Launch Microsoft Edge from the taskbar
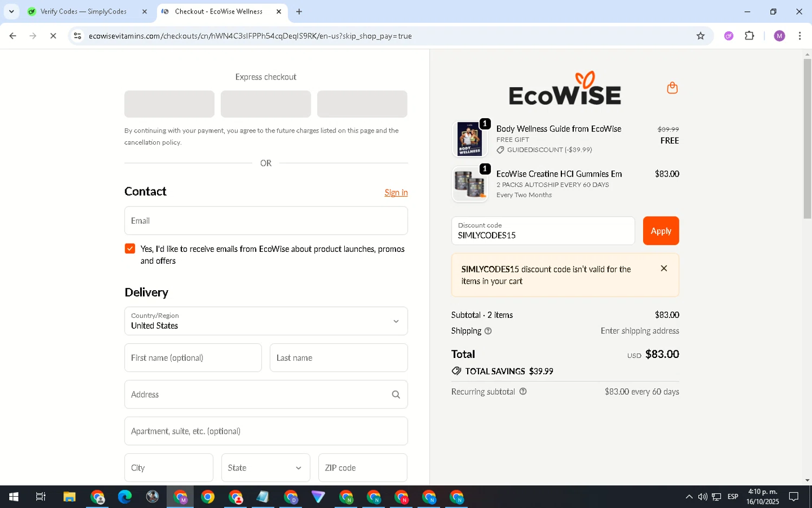The image size is (812, 508). pos(125,497)
